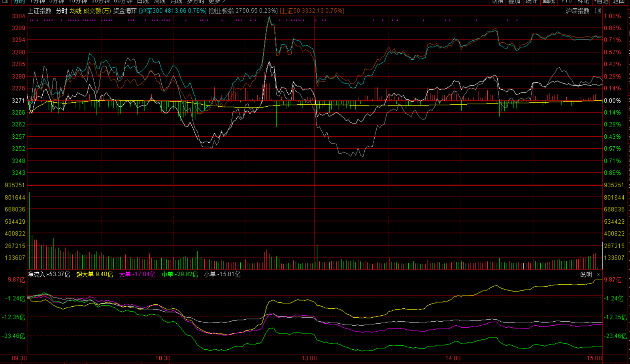Open the 统计 statistics tool
630x364 pixels.
531,2
